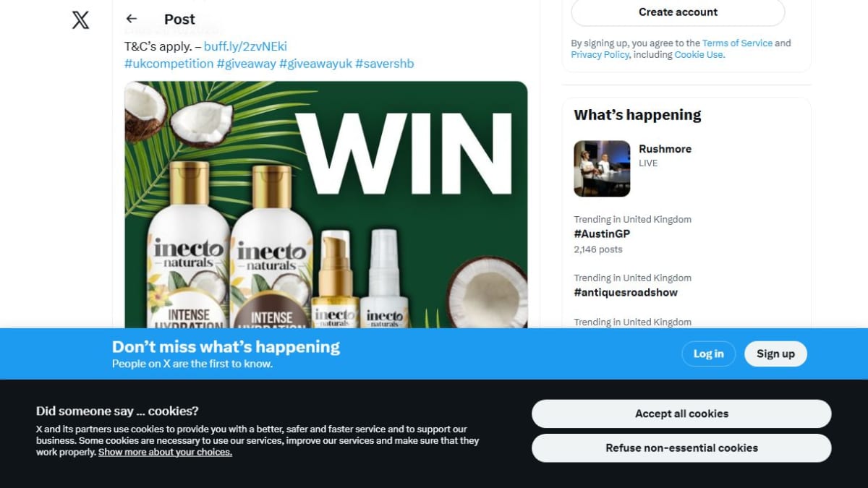The height and width of the screenshot is (488, 868).
Task: Open the buff.ly/2zvNEki link
Action: pos(246,46)
